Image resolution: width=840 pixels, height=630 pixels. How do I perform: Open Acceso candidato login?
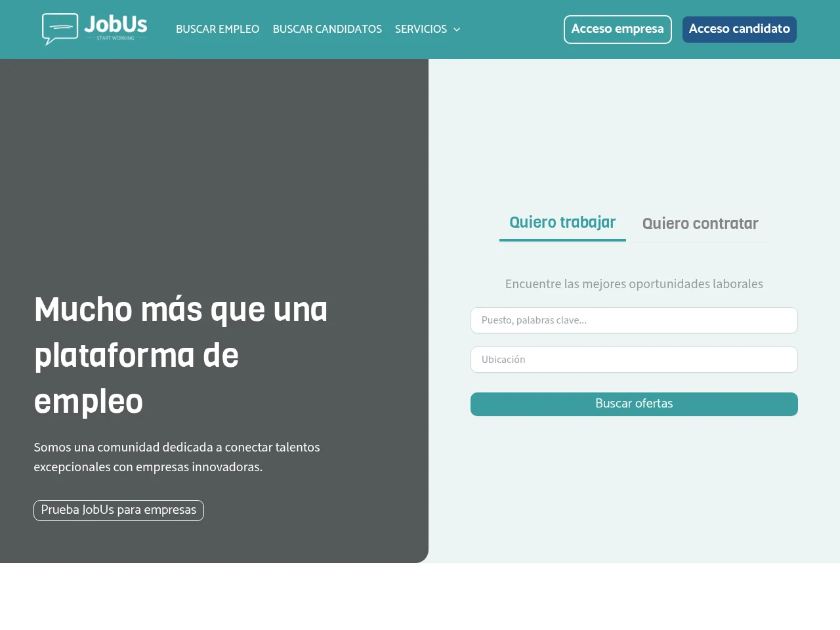[740, 30]
